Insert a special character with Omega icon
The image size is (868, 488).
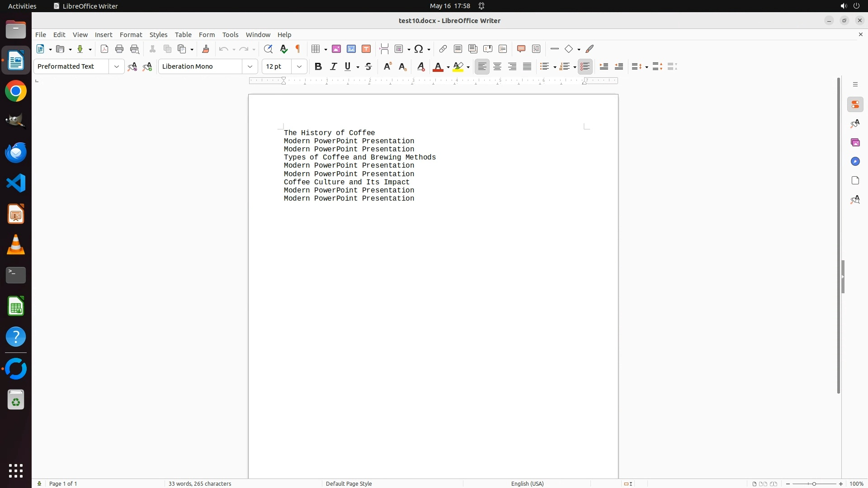419,49
